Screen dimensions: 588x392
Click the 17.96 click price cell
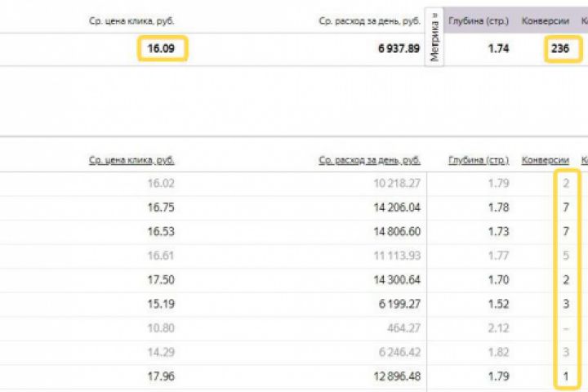point(161,376)
